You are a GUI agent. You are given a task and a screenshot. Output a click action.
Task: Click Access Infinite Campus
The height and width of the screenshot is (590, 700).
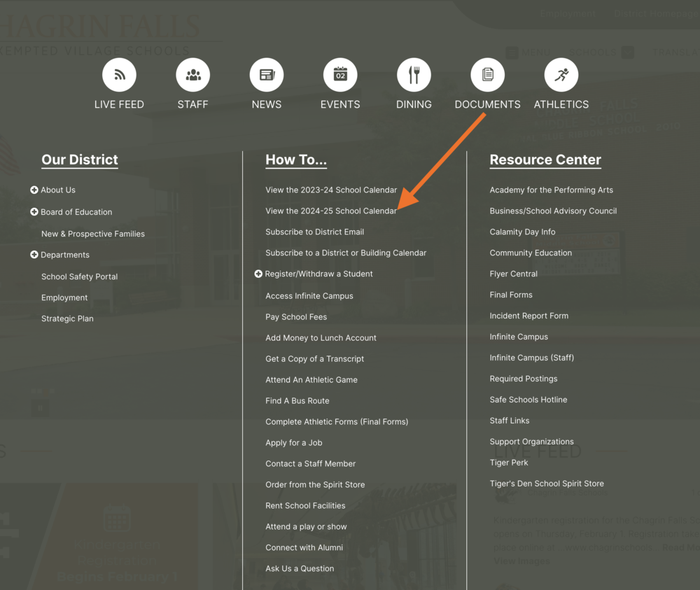click(x=309, y=296)
